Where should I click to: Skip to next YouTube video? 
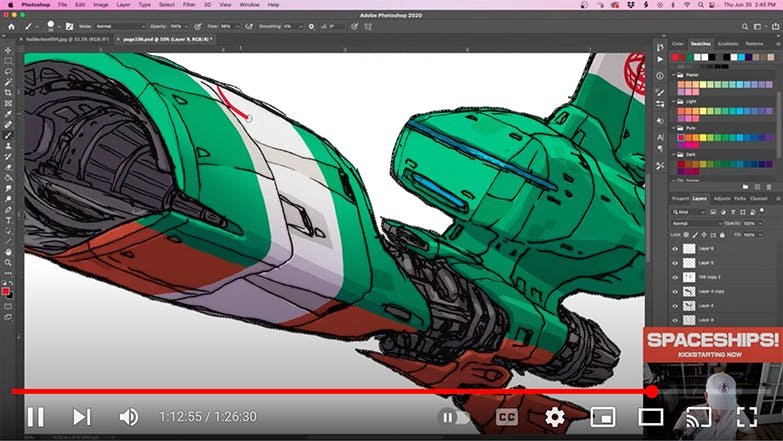(81, 417)
